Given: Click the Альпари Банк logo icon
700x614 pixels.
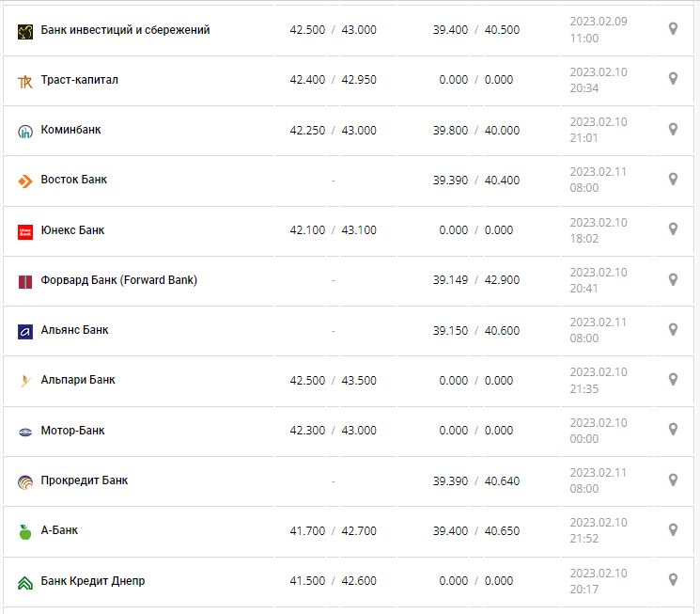Looking at the screenshot, I should pos(25,381).
